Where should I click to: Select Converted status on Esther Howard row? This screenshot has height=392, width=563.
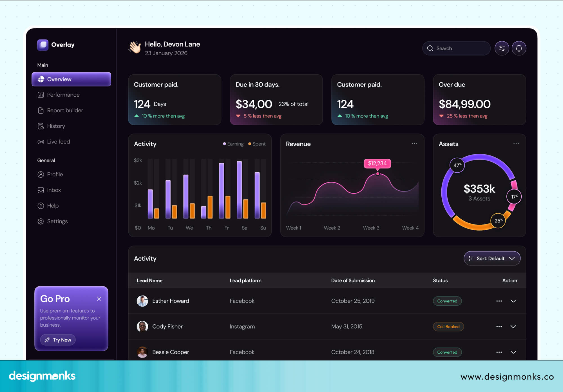(x=447, y=301)
